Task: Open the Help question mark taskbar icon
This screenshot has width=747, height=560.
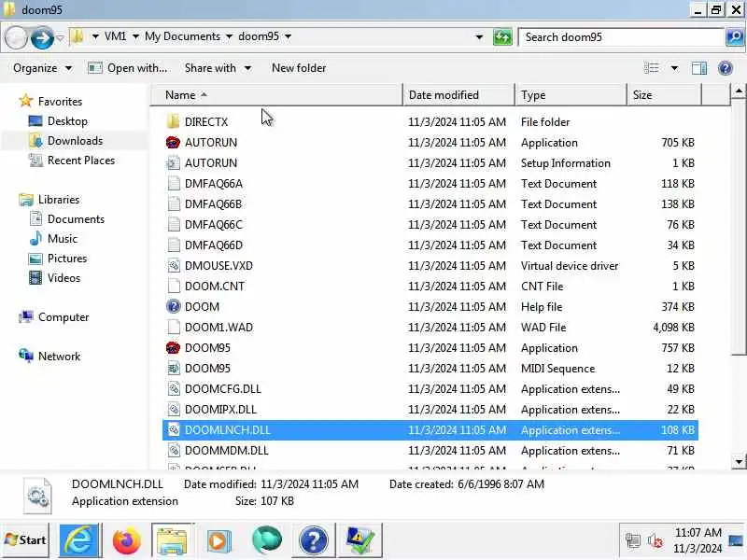Action: pyautogui.click(x=313, y=540)
